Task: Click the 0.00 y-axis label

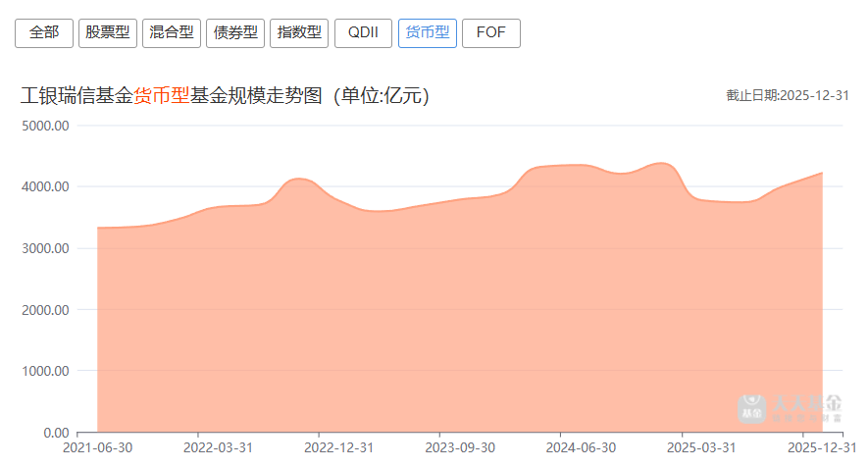Action: click(57, 433)
